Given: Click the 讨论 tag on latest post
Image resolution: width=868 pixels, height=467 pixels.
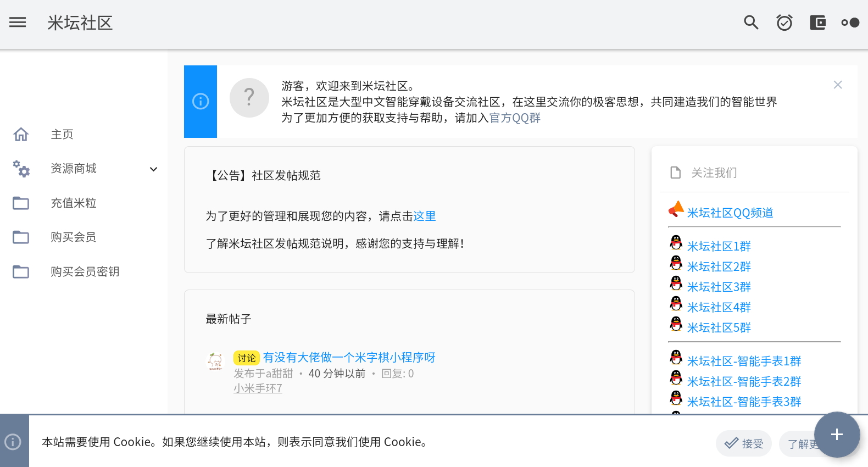Looking at the screenshot, I should point(247,358).
